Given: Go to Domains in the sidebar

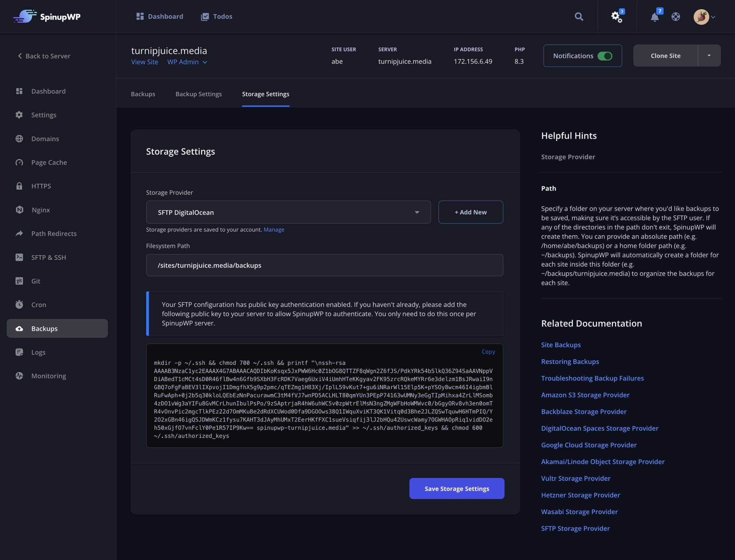Looking at the screenshot, I should pos(45,139).
